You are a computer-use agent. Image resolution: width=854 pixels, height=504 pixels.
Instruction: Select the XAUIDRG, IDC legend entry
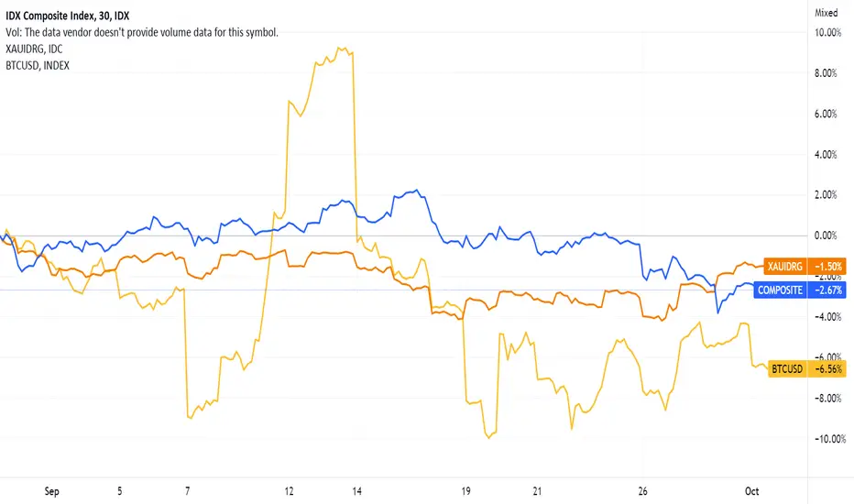click(x=34, y=49)
